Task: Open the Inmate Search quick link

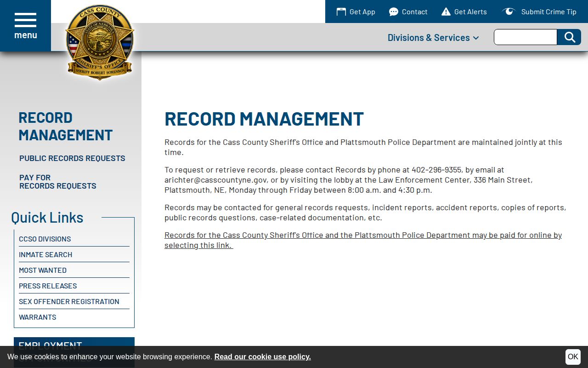Action: (45, 255)
